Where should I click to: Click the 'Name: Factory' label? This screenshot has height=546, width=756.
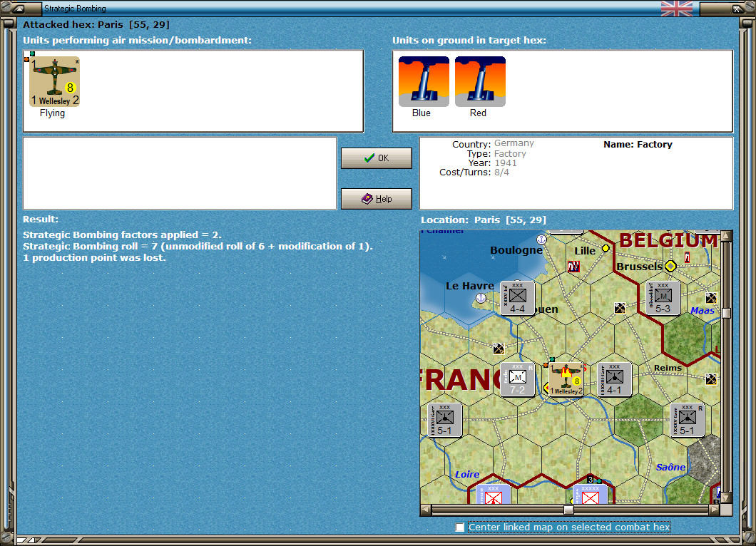[x=638, y=144]
